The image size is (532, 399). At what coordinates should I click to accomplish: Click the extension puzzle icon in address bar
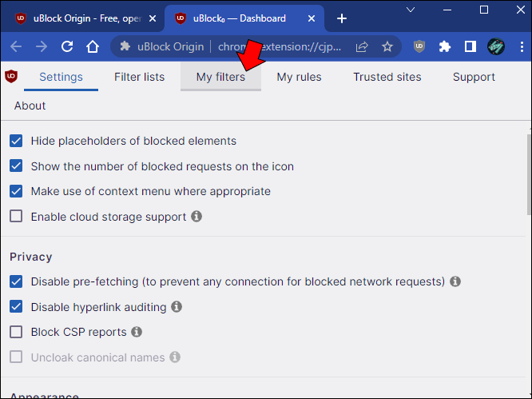(x=125, y=46)
